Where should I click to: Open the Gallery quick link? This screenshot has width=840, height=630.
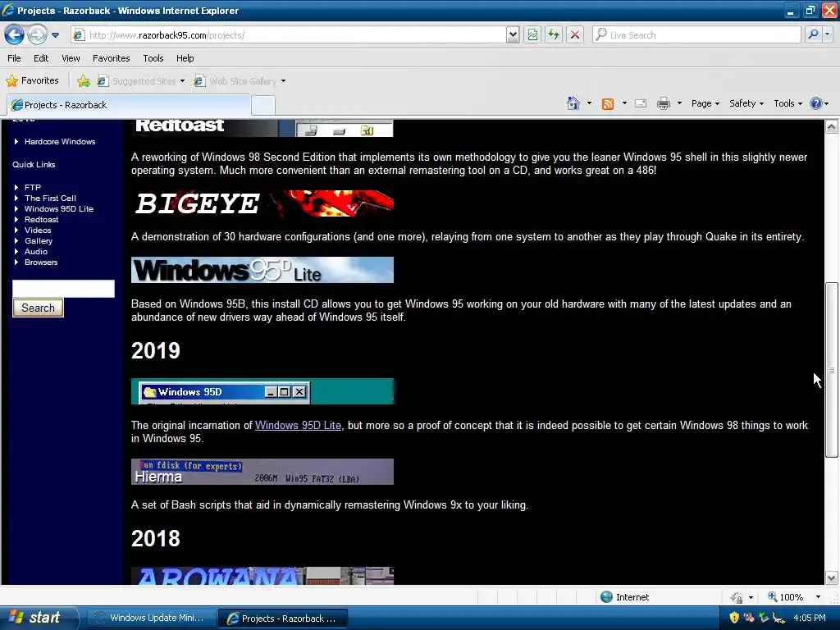[39, 241]
